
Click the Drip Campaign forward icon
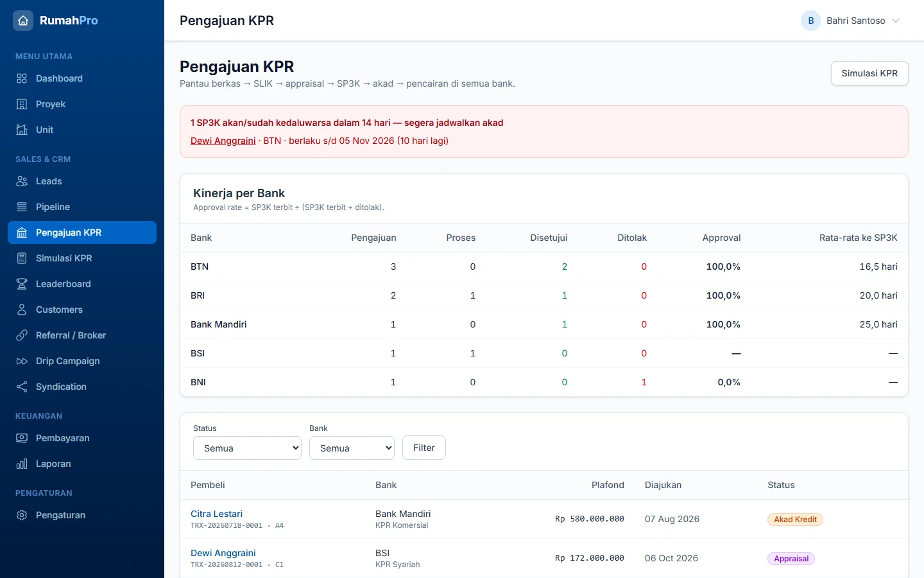coord(22,361)
